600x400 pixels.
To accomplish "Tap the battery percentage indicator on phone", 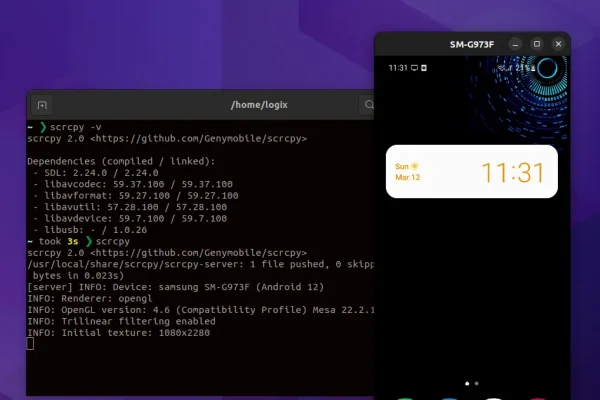I will coord(525,68).
